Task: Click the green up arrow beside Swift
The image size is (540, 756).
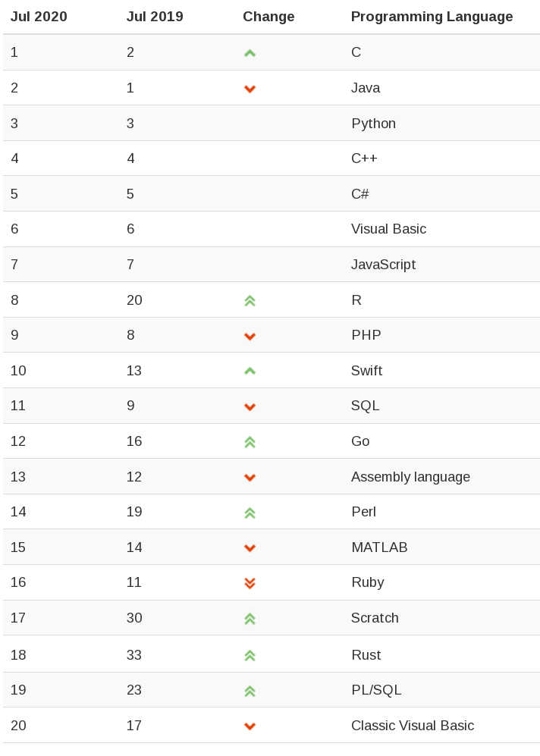Action: (x=250, y=372)
